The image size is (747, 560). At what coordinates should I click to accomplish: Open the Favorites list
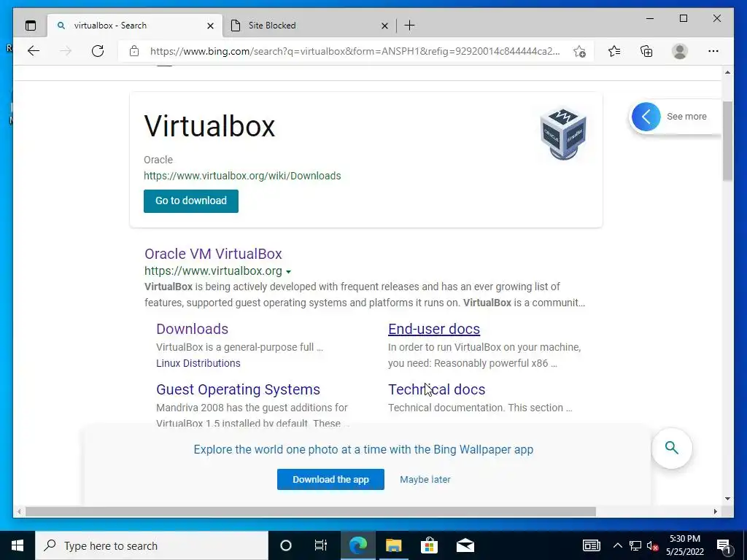614,51
